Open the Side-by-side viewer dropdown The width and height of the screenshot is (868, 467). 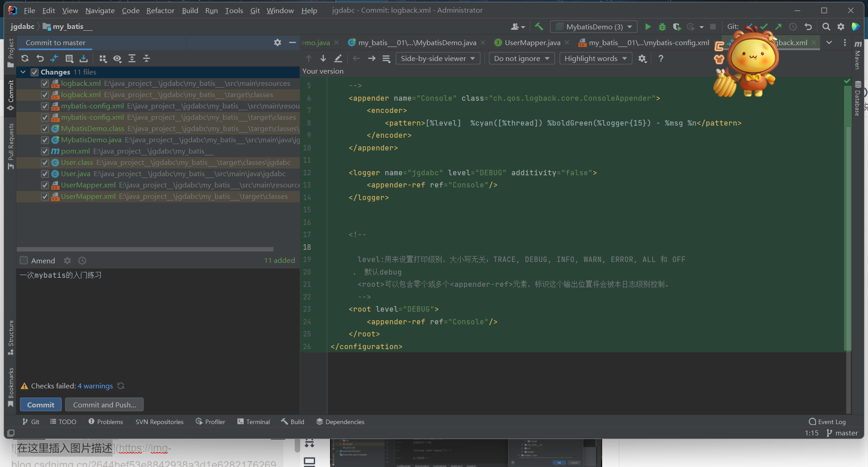438,58
